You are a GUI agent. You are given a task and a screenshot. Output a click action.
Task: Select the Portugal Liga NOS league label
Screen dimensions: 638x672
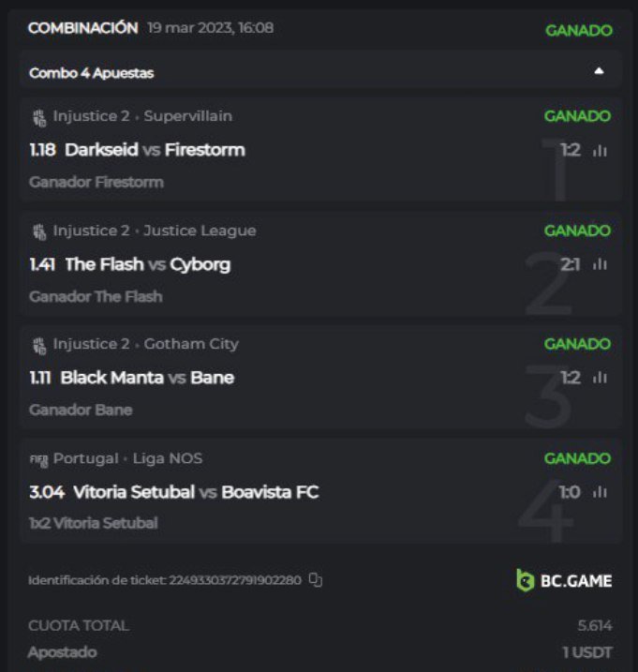(127, 458)
